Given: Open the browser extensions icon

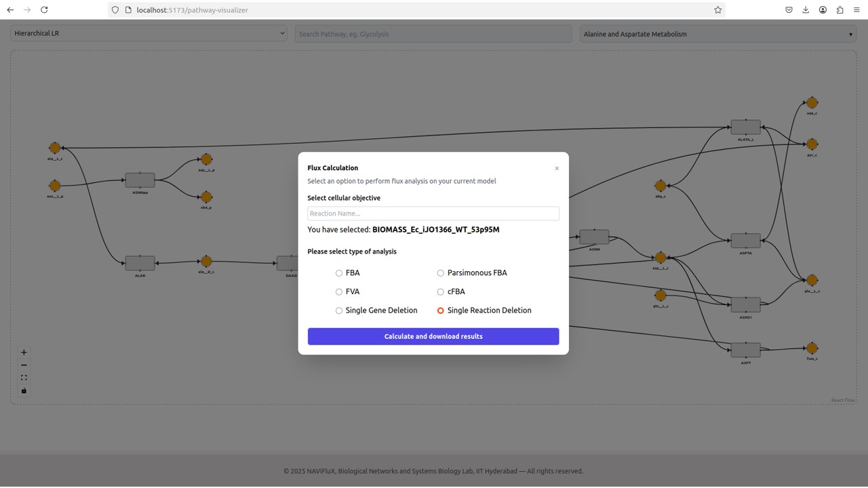Looking at the screenshot, I should 840,10.
